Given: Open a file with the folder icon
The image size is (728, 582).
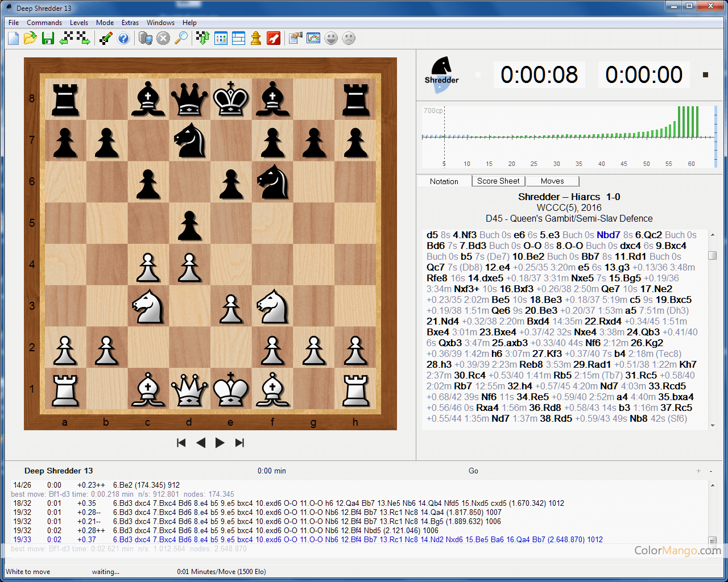Looking at the screenshot, I should (x=30, y=38).
